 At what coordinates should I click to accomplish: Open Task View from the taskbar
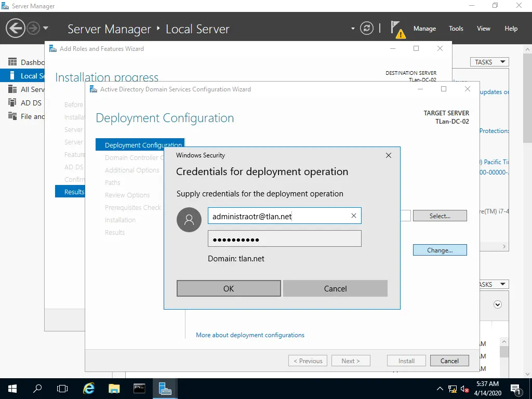click(x=62, y=389)
